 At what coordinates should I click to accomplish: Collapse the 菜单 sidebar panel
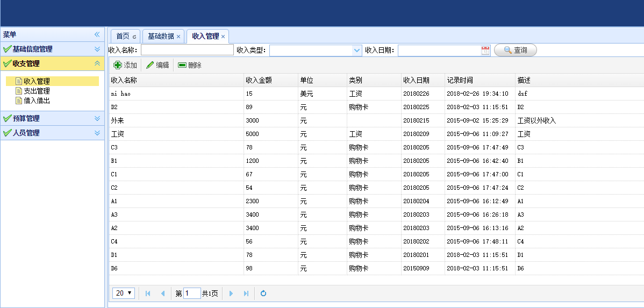point(97,34)
